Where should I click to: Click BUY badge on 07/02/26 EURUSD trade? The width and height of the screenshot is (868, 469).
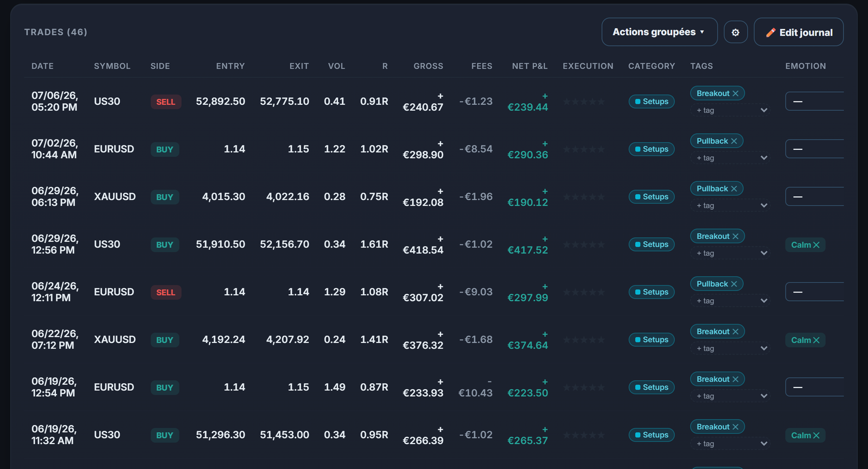click(x=165, y=150)
